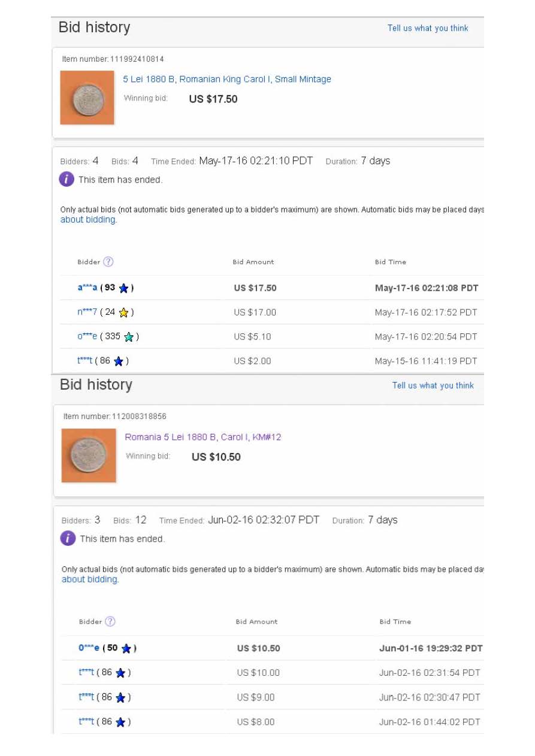Open the first 'about bidding' link
Image resolution: width=535 pixels, height=756 pixels.
pos(87,220)
